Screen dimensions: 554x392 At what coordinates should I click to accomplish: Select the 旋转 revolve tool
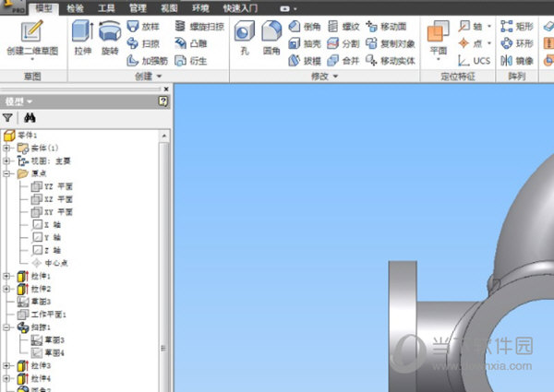[x=110, y=38]
